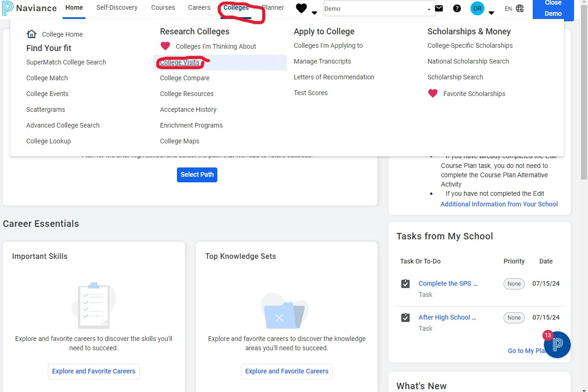Open the messages envelope icon

coord(438,8)
